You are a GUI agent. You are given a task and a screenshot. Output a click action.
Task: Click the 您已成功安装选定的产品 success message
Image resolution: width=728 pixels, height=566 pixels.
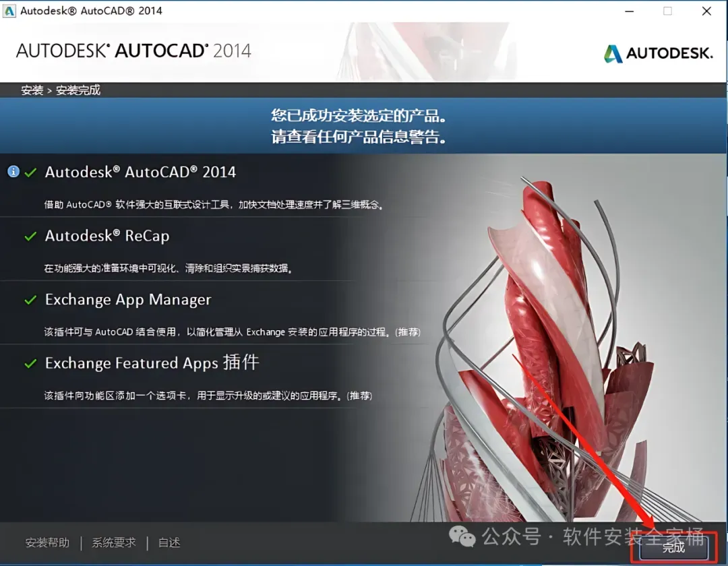(359, 115)
